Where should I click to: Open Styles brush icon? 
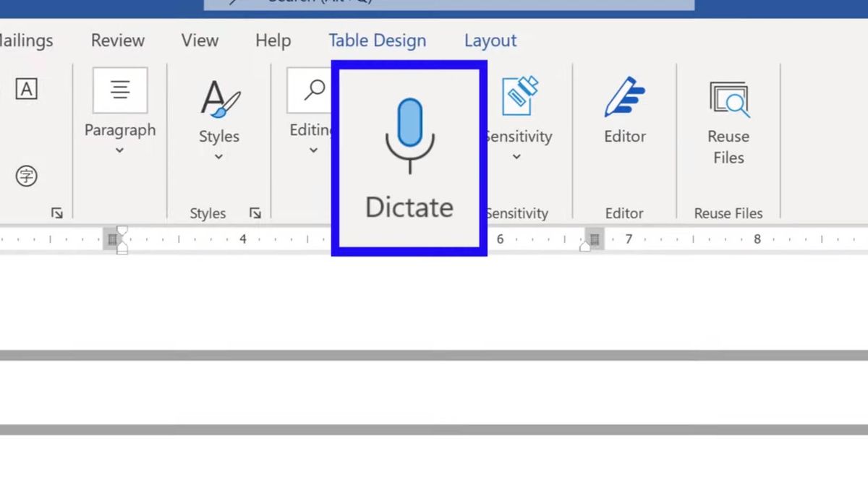220,98
